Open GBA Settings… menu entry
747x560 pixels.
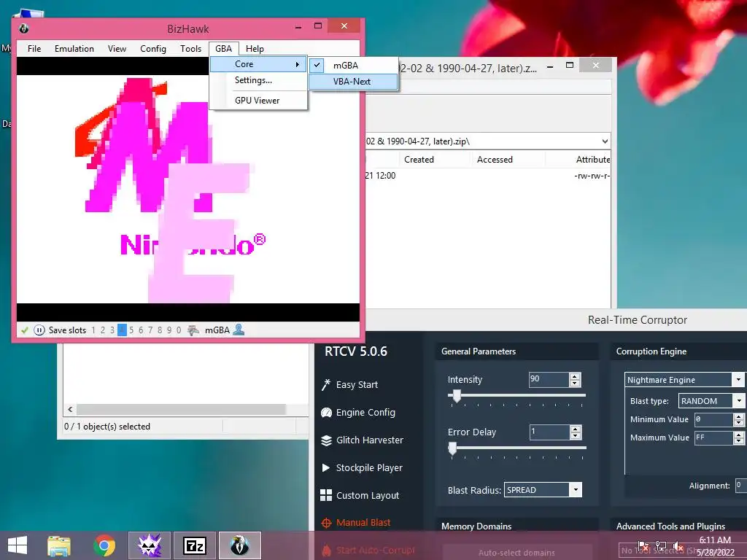(x=253, y=80)
